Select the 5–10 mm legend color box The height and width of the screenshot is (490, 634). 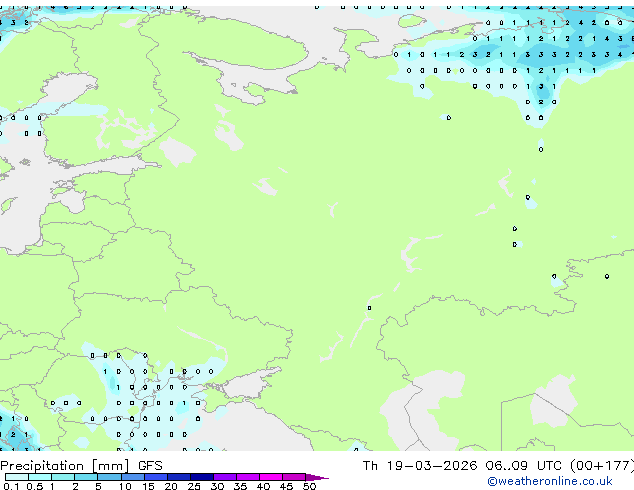(110, 477)
